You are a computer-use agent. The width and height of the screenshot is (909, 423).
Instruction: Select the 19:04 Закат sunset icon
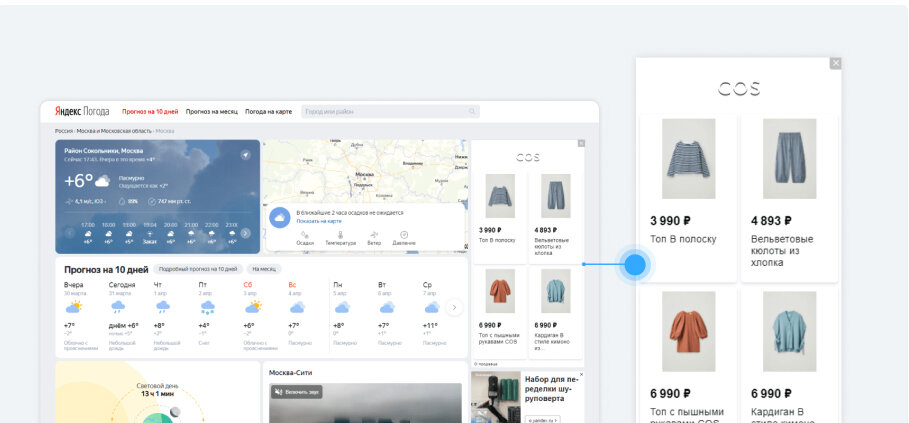tap(150, 233)
